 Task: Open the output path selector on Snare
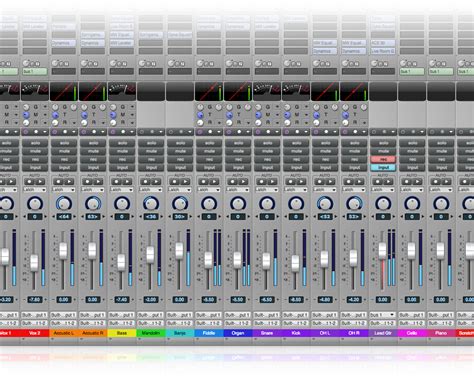[x=267, y=323]
